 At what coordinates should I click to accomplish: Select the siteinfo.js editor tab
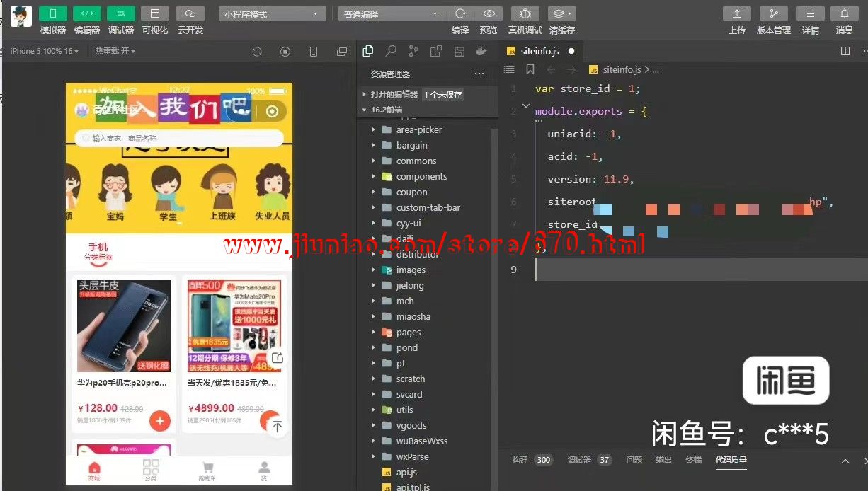point(539,51)
